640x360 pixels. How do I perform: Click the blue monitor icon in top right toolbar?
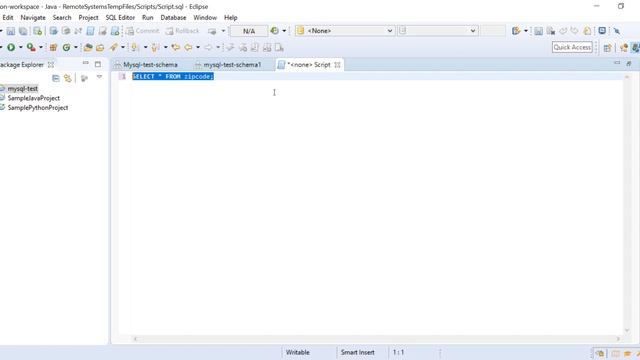(x=602, y=31)
